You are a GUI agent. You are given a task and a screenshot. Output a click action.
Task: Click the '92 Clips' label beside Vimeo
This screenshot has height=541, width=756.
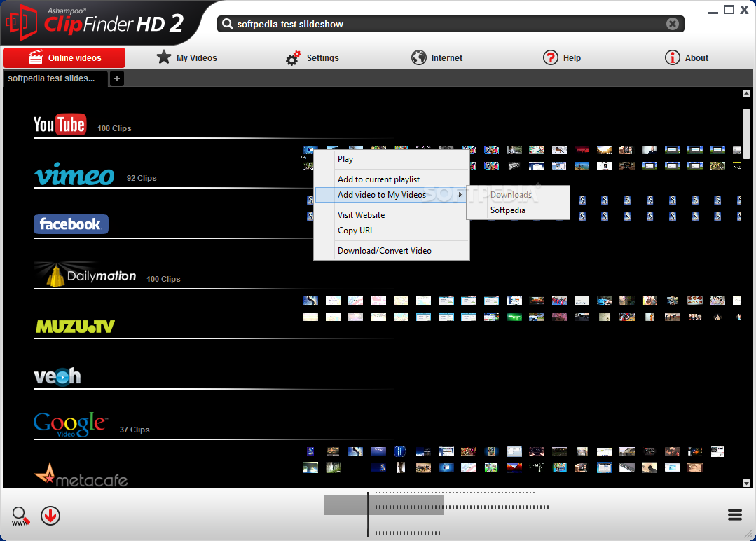[142, 178]
